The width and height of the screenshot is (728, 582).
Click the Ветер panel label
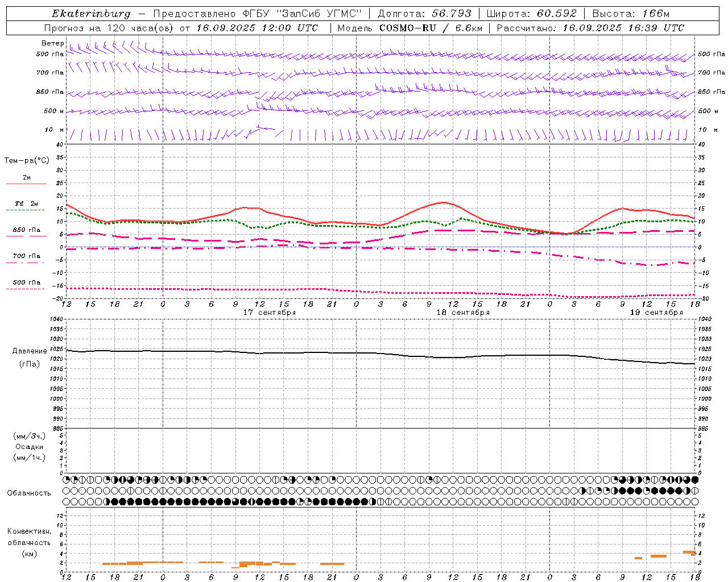tap(53, 43)
